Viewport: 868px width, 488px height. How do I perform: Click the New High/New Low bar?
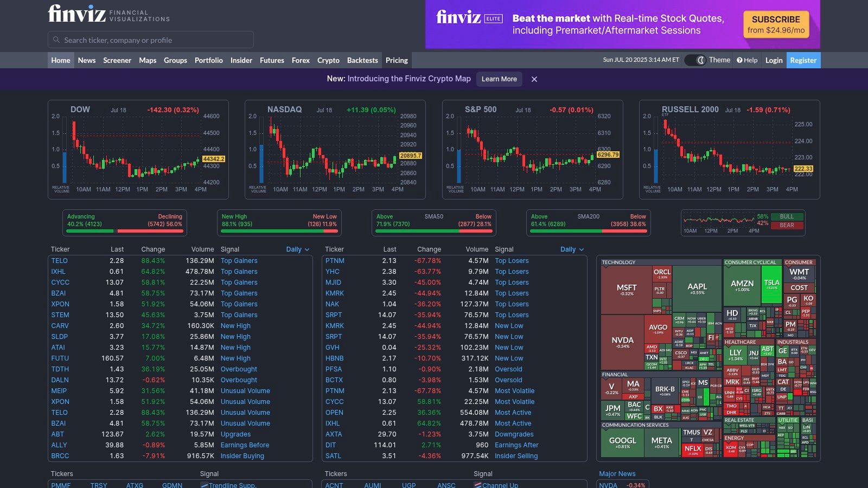pyautogui.click(x=279, y=223)
